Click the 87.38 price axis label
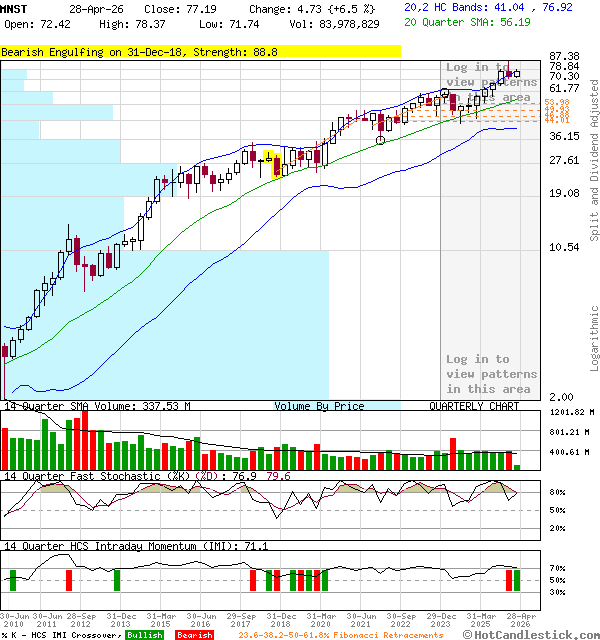This screenshot has width=600, height=640. coord(565,56)
